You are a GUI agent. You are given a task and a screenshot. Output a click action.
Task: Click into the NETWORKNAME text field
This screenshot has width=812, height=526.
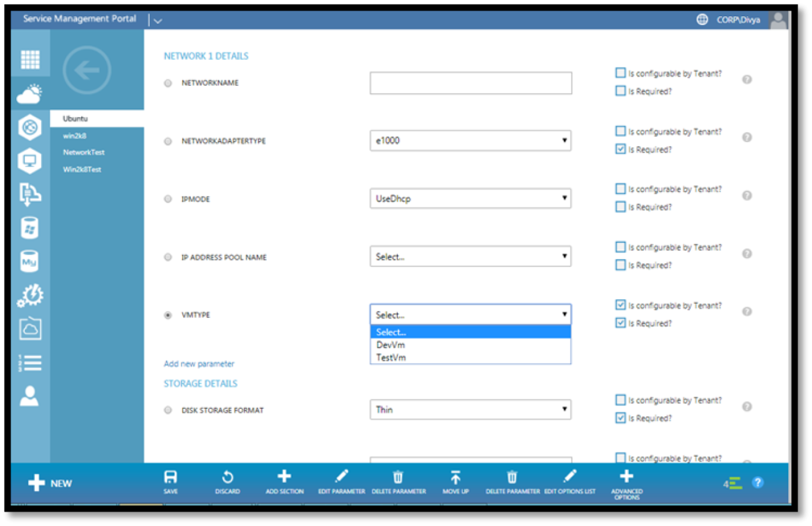coord(470,83)
